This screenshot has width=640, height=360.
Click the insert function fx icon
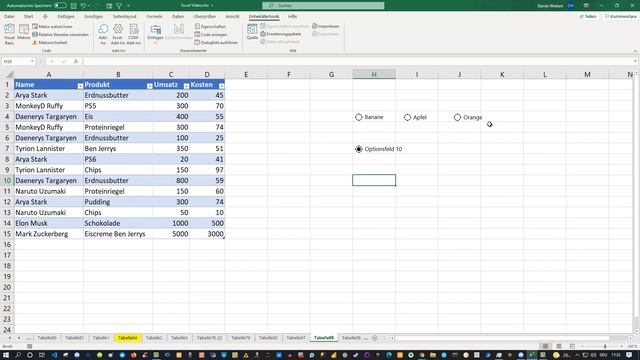pyautogui.click(x=76, y=61)
